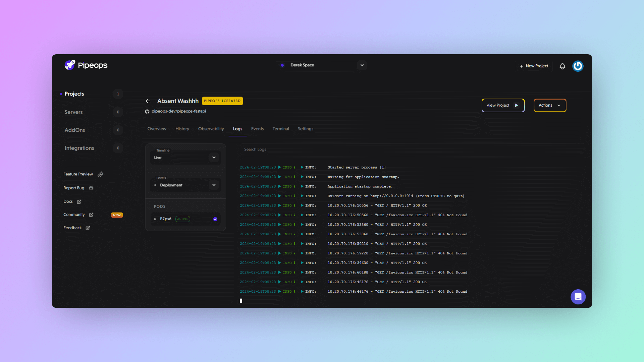644x362 pixels.
Task: Click the notification bell icon
Action: (562, 65)
